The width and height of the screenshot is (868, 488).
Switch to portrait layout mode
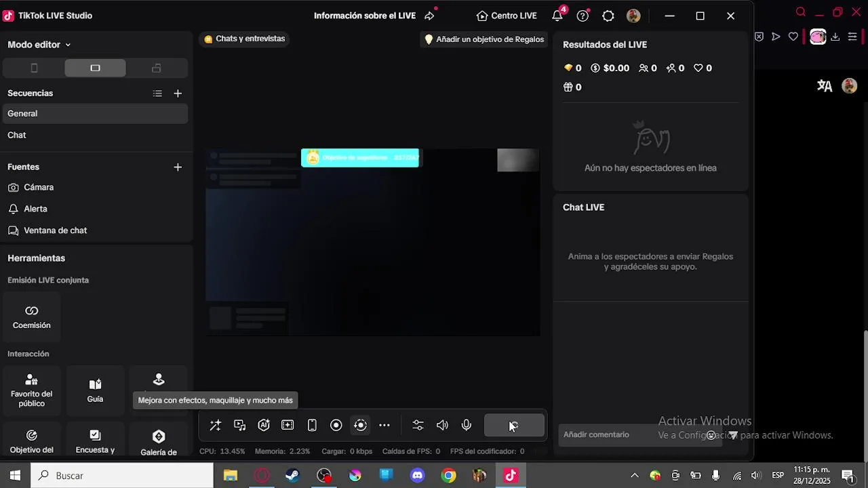click(x=34, y=68)
